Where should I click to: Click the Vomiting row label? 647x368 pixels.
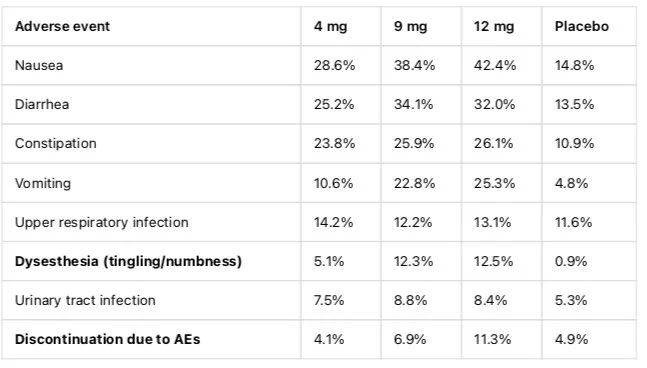coord(43,183)
